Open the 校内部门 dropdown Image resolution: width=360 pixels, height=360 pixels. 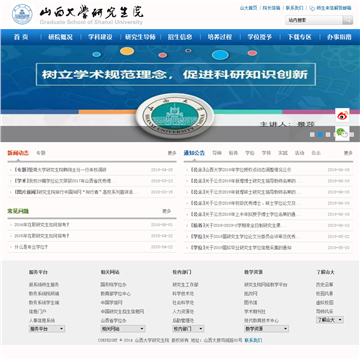[x=188, y=329]
